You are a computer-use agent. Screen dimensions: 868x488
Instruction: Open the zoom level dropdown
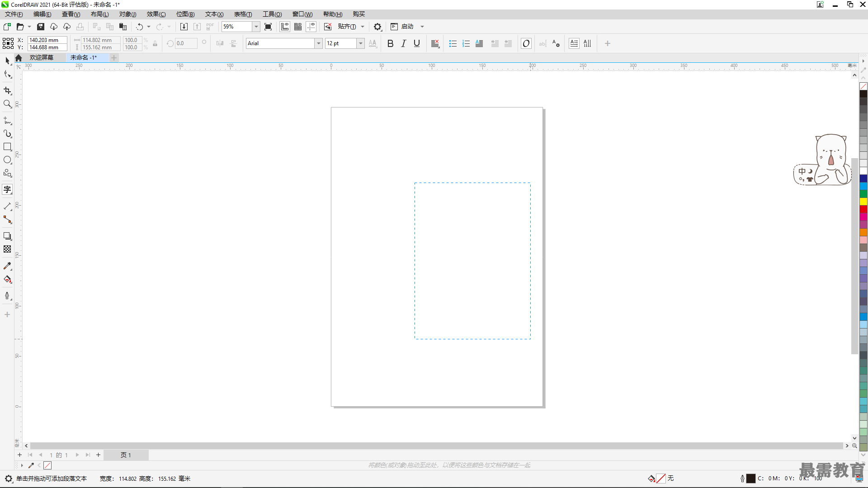(256, 27)
